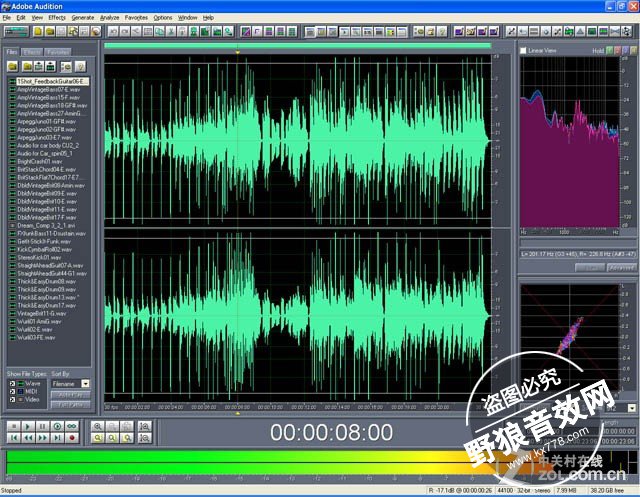Enable looped playback button
640x497 pixels.
tap(72, 426)
